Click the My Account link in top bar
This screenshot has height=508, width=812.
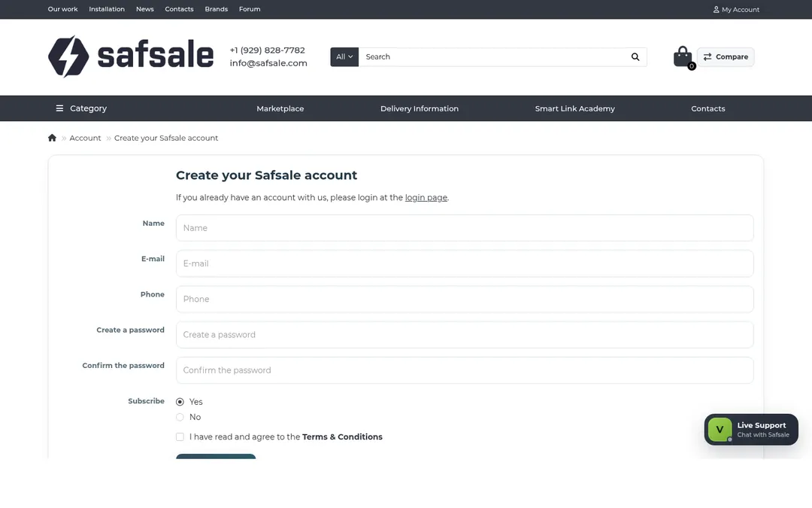(736, 9)
